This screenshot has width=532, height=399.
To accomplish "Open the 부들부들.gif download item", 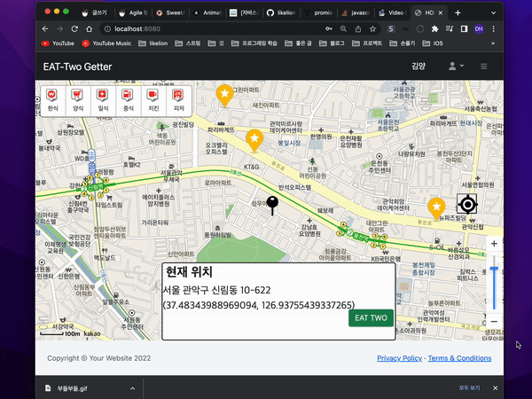I will click(x=72, y=388).
